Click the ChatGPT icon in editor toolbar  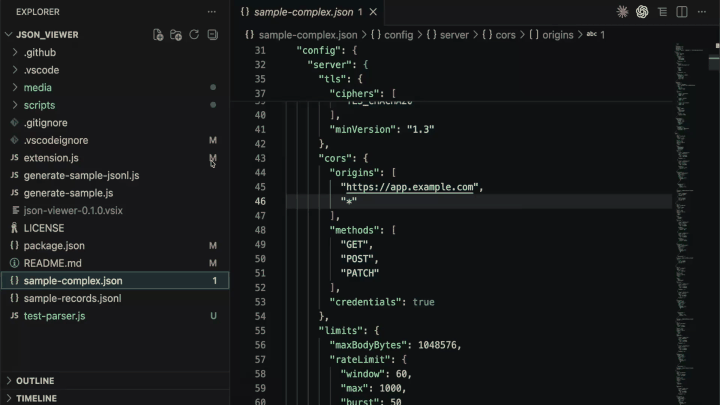pos(642,12)
